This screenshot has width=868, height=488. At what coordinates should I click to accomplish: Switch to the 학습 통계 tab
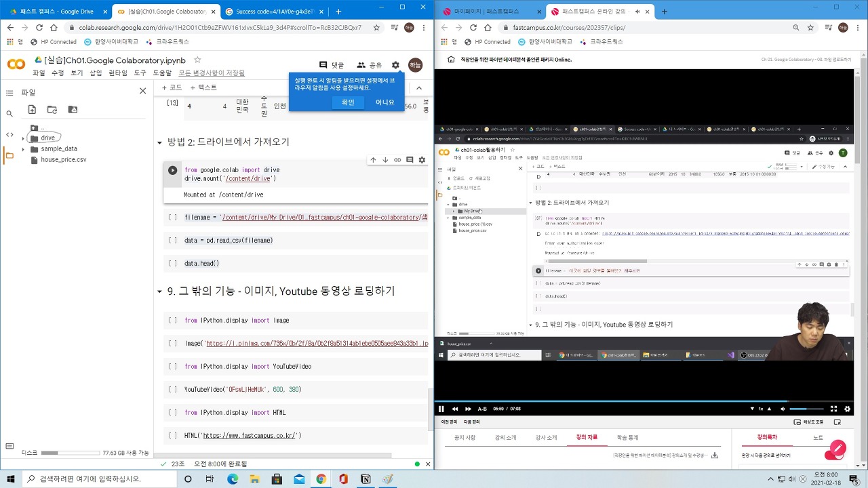pos(627,438)
